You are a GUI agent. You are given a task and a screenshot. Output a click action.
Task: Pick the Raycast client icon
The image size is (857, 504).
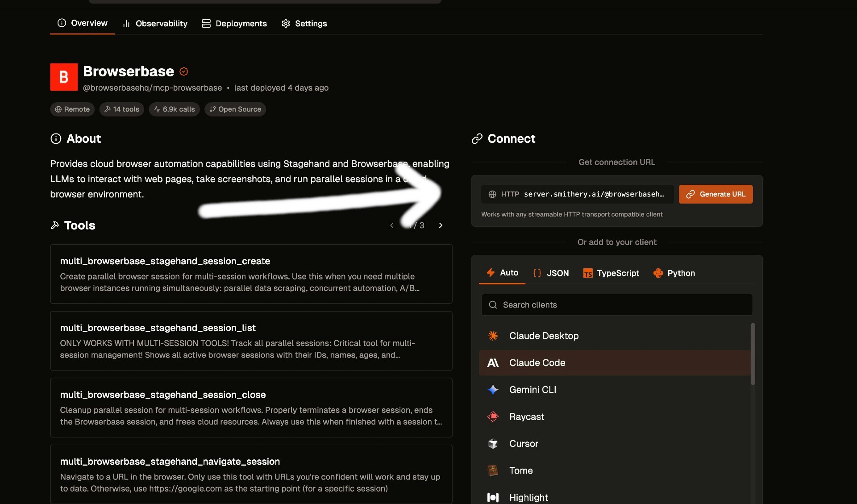pos(493,417)
